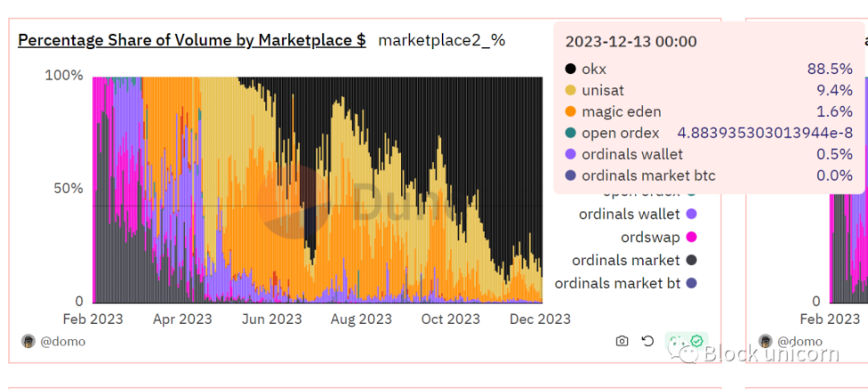This screenshot has height=389, width=868.
Task: Toggle the ordswap legend series
Action: coord(658,237)
